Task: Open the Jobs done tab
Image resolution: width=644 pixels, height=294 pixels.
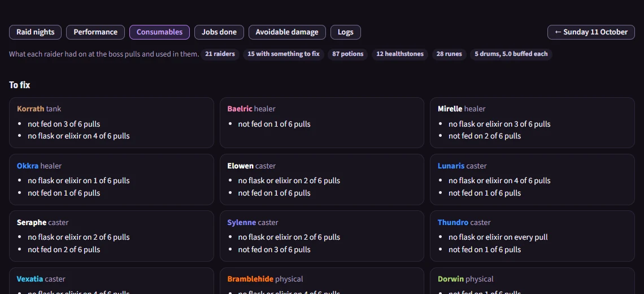Action: [219, 32]
